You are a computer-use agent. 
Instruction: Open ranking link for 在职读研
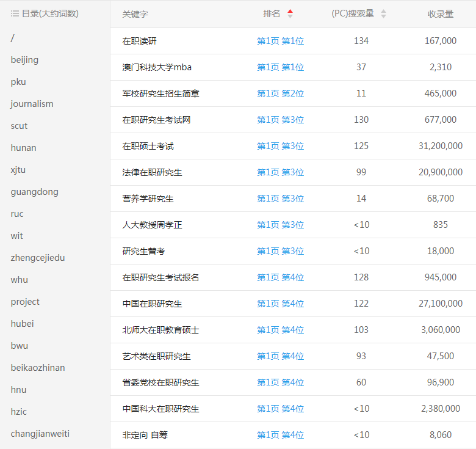[280, 41]
